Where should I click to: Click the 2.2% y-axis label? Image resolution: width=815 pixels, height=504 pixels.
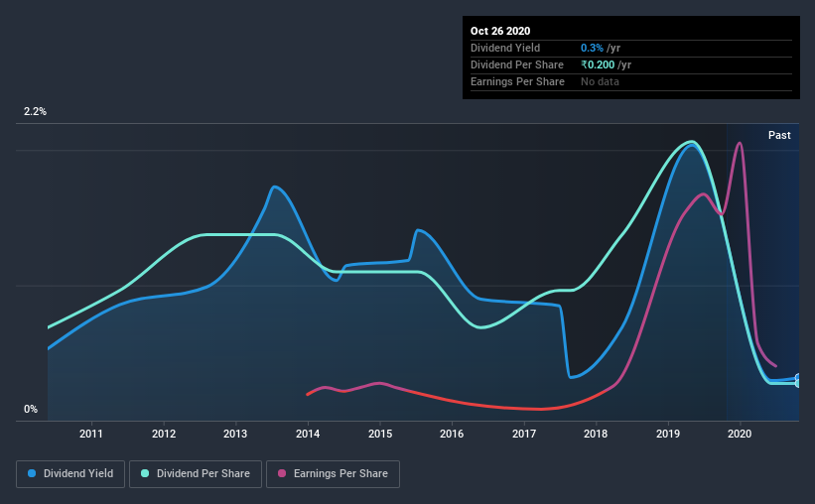point(35,112)
